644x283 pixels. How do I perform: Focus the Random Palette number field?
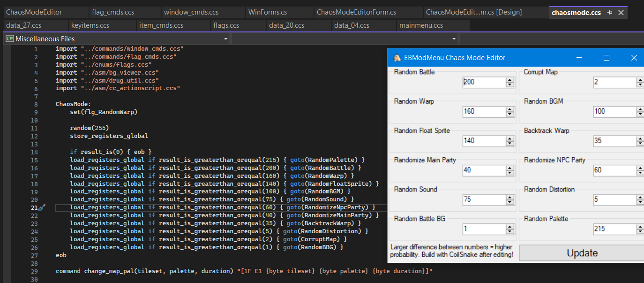click(x=614, y=229)
